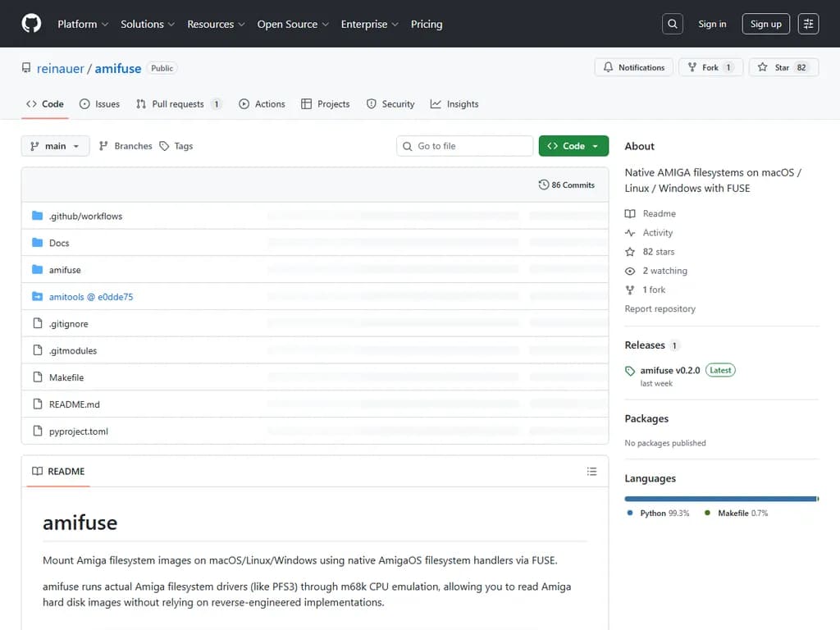
Task: Click the amitools submodule folder icon
Action: click(x=37, y=297)
